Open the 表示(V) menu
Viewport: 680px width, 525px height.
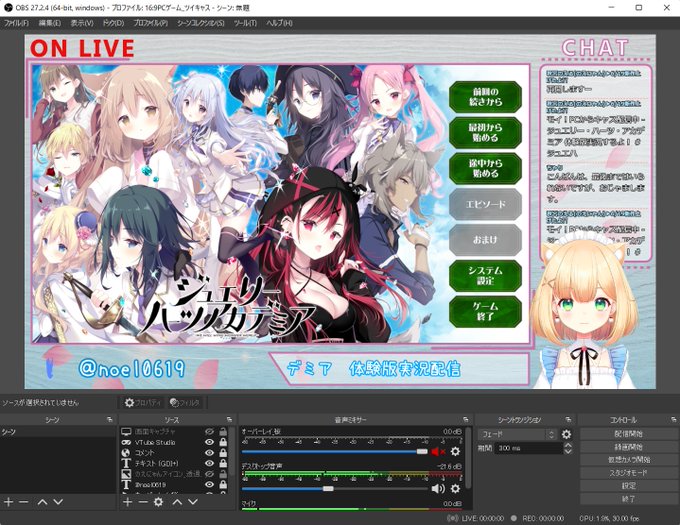pyautogui.click(x=82, y=23)
